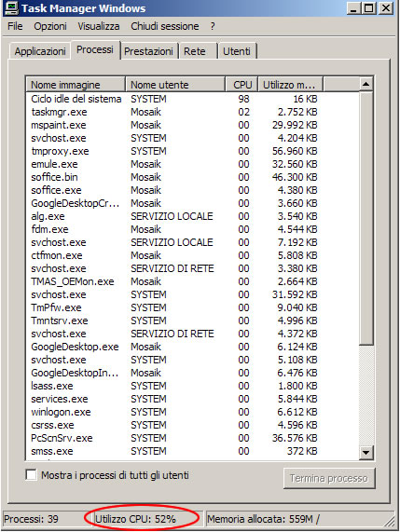
Task: Open the Visualizza menu
Action: coord(99,26)
